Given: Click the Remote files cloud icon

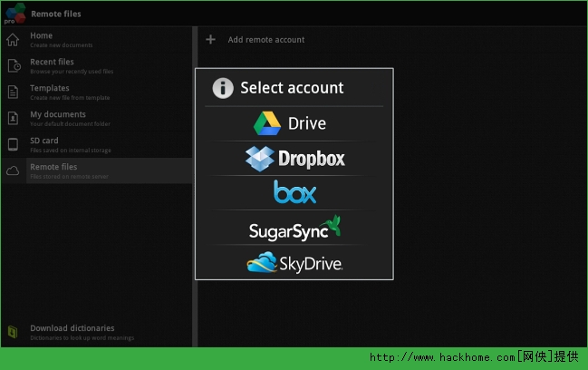Looking at the screenshot, I should 14,170.
